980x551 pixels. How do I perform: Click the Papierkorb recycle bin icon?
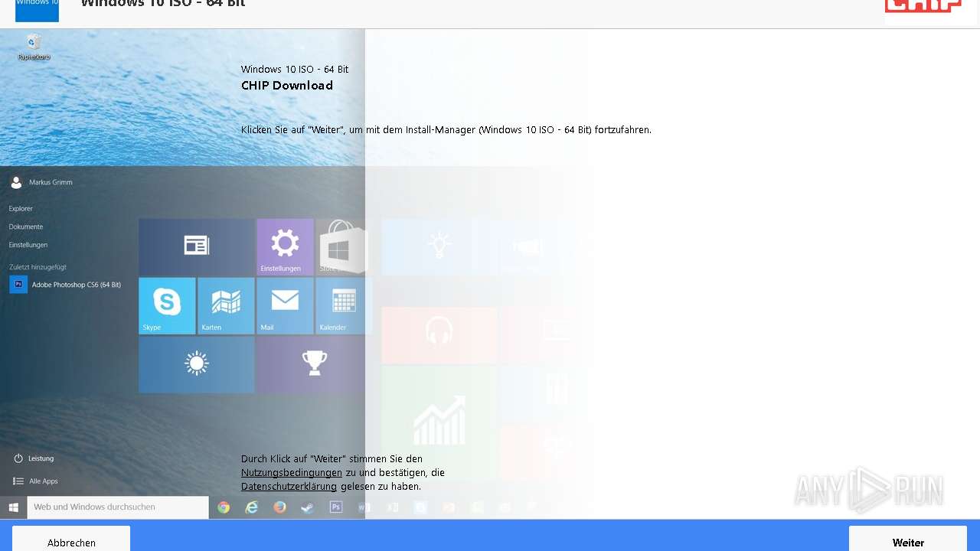[34, 47]
